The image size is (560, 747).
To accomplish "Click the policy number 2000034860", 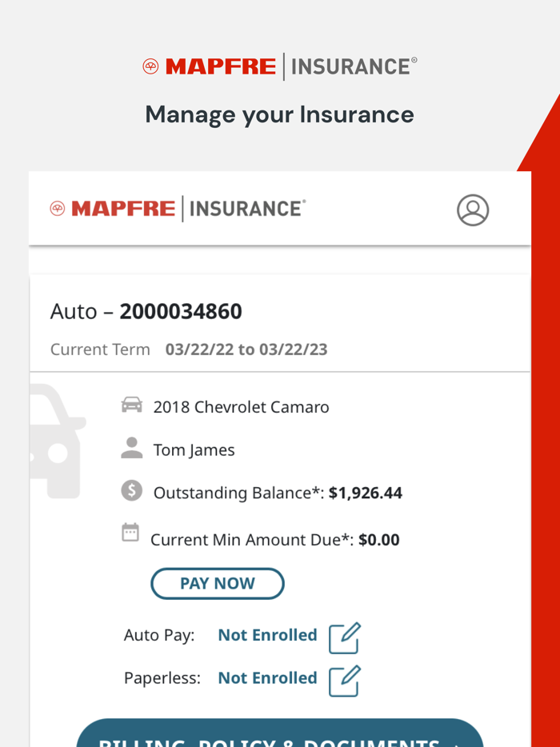I will point(182,311).
